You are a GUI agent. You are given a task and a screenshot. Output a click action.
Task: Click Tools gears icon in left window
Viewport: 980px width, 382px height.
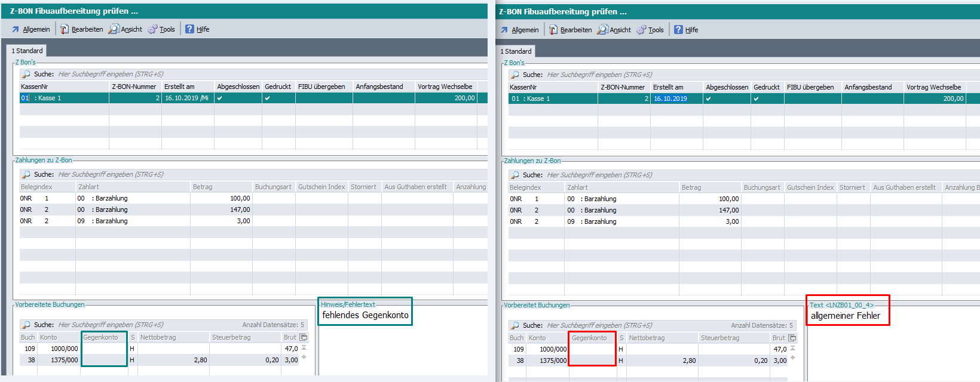point(152,29)
